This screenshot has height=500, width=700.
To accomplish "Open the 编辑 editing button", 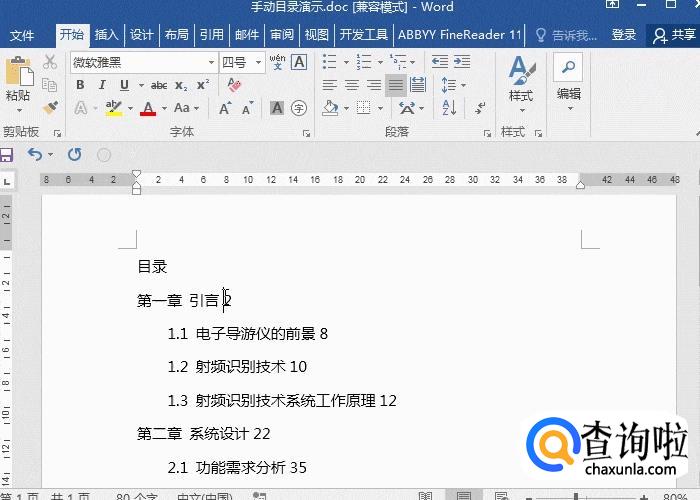I will coord(568,83).
